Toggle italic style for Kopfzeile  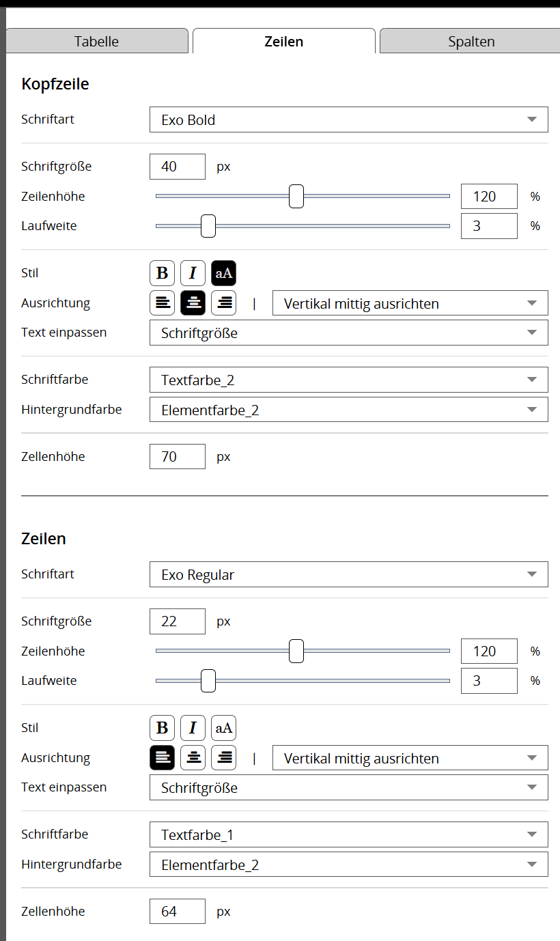tap(193, 273)
